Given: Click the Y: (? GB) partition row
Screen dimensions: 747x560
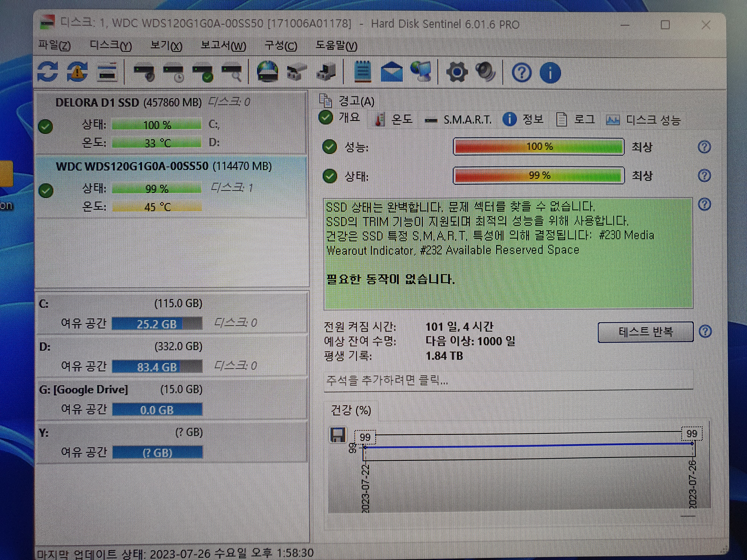Looking at the screenshot, I should [x=172, y=442].
